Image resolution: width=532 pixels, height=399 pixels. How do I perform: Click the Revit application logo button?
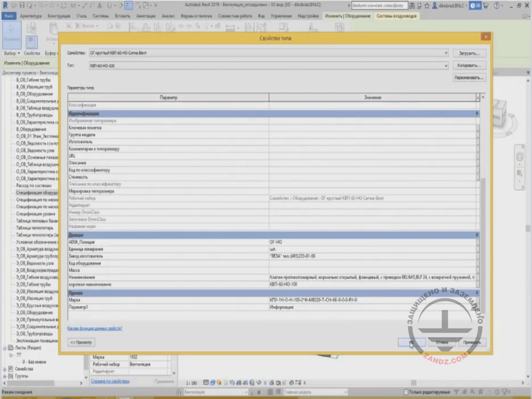[5, 6]
